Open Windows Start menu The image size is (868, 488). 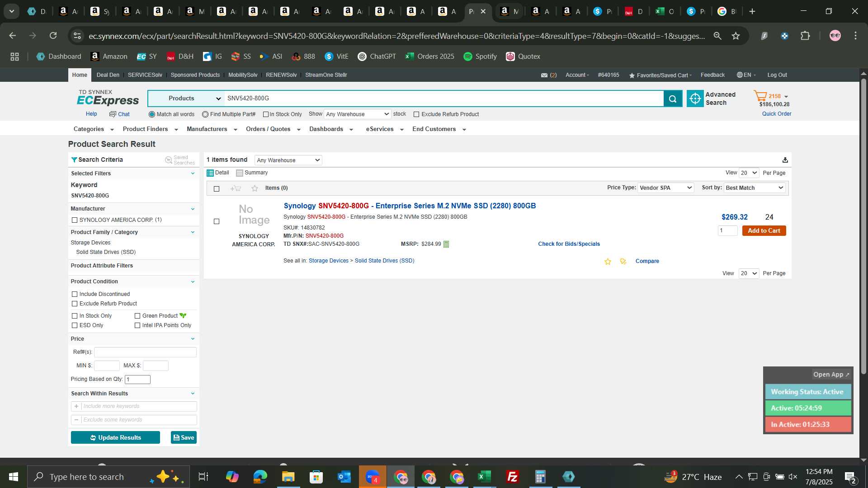point(13,477)
